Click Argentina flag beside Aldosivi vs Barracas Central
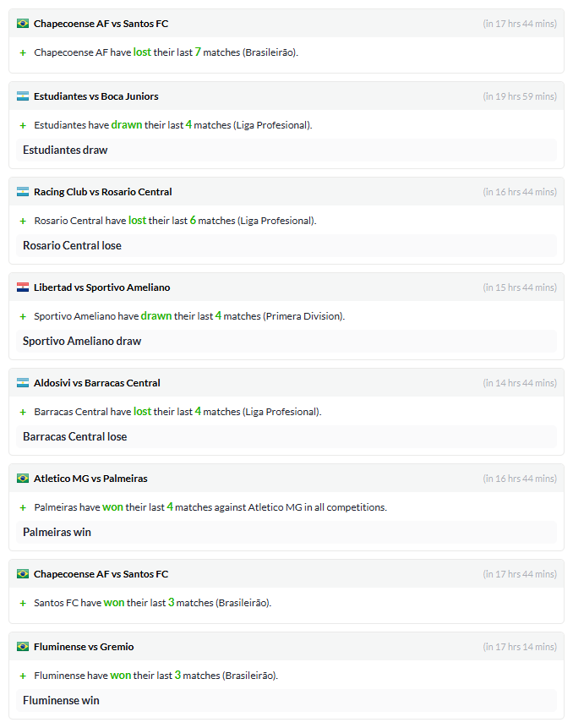Screen dimensions: 573x728 [23, 383]
